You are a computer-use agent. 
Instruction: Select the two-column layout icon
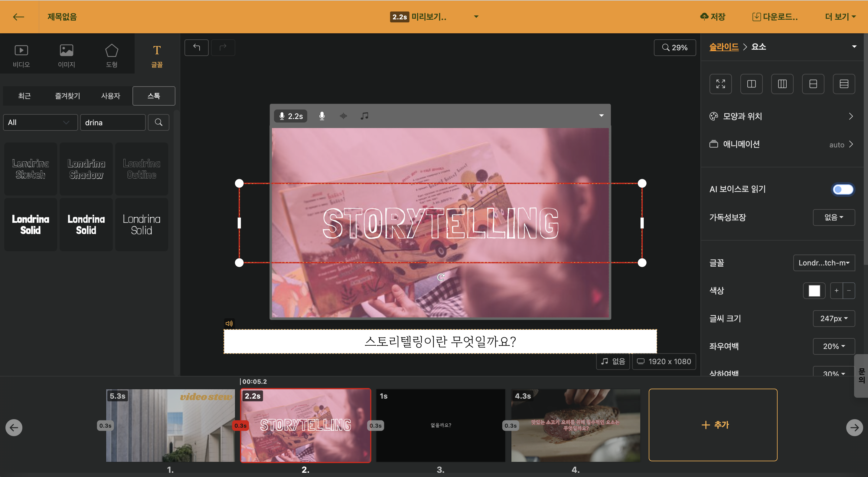[751, 84]
